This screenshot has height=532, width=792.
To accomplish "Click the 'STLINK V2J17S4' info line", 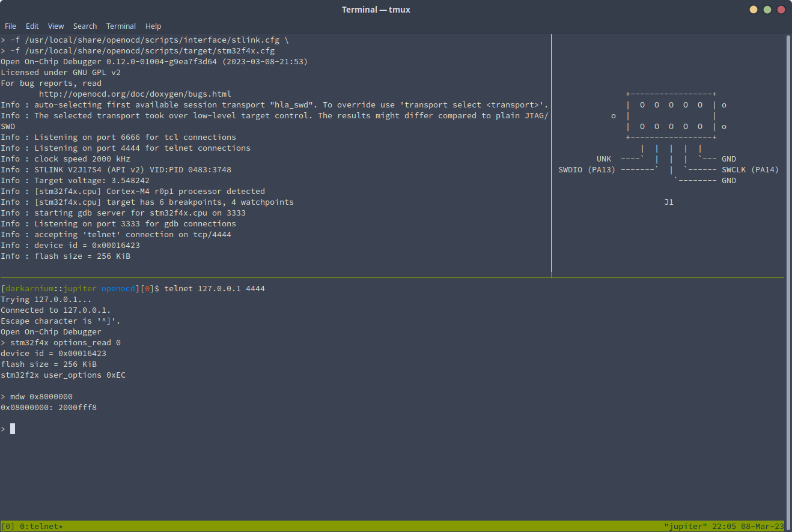I will point(116,170).
